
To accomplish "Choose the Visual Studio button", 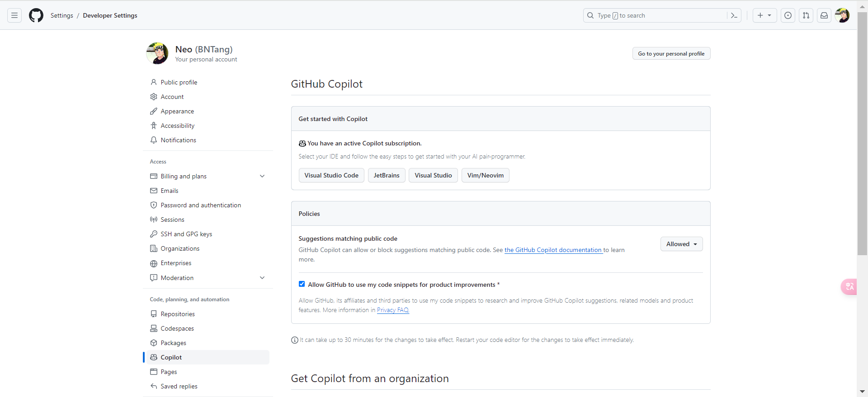I will click(433, 175).
